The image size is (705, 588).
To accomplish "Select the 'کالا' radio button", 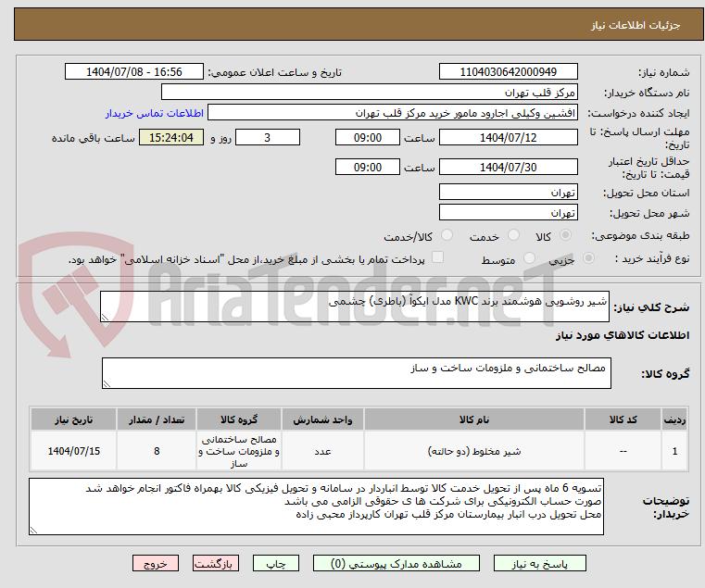I will [x=566, y=235].
